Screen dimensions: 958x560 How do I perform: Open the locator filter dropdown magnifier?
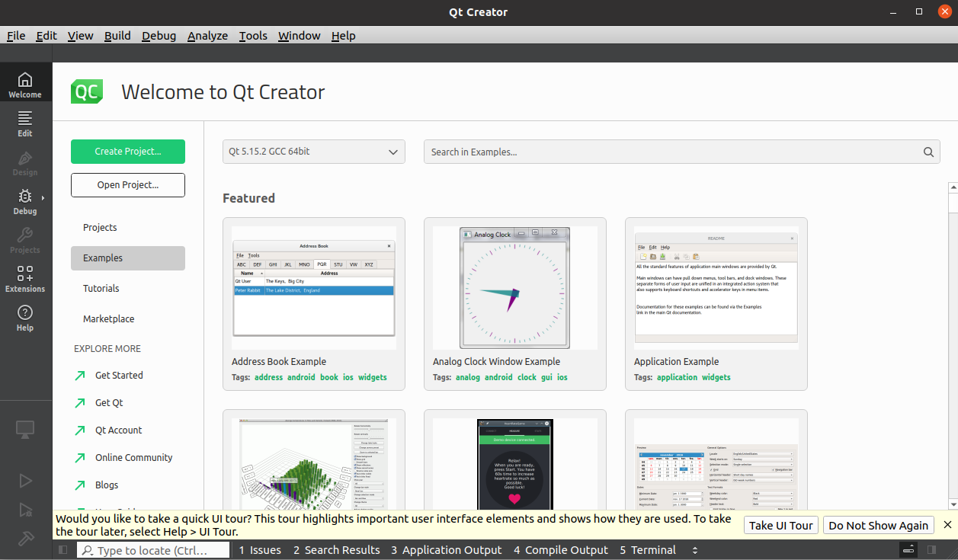pyautogui.click(x=88, y=550)
